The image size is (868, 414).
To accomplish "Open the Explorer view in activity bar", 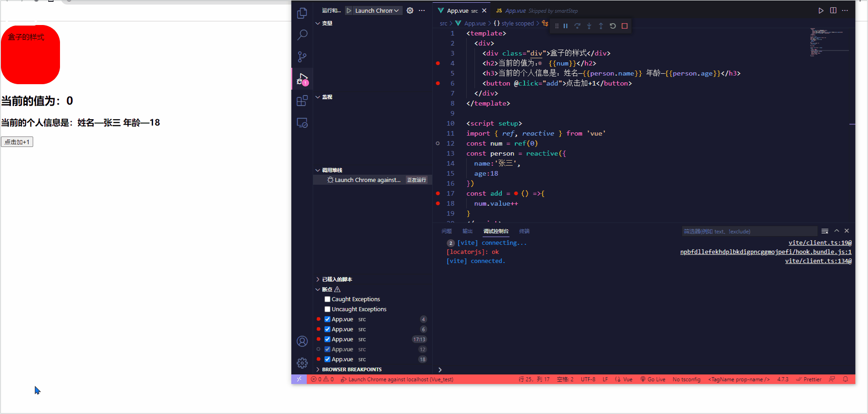I will click(302, 13).
